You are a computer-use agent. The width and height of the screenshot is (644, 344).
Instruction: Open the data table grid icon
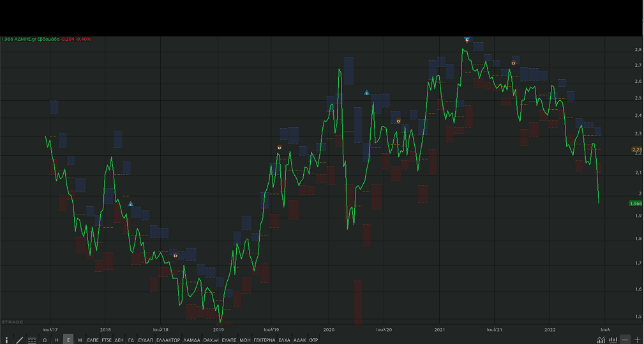click(x=32, y=340)
